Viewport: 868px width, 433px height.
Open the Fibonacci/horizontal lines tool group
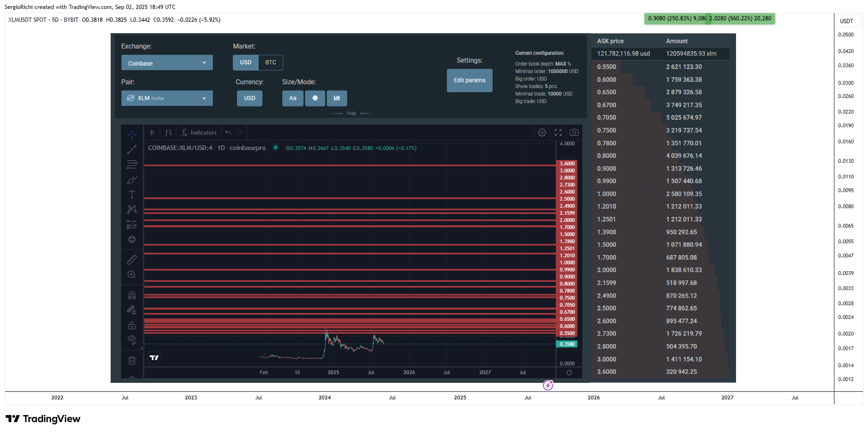(132, 165)
